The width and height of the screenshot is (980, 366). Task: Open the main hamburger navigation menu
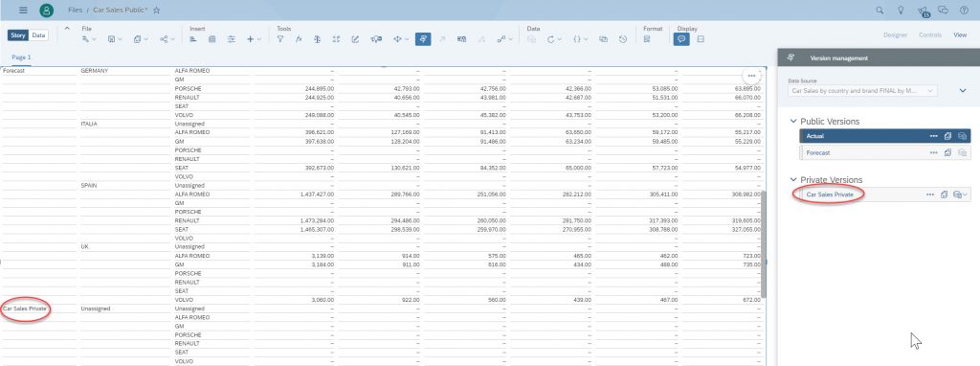pos(23,10)
